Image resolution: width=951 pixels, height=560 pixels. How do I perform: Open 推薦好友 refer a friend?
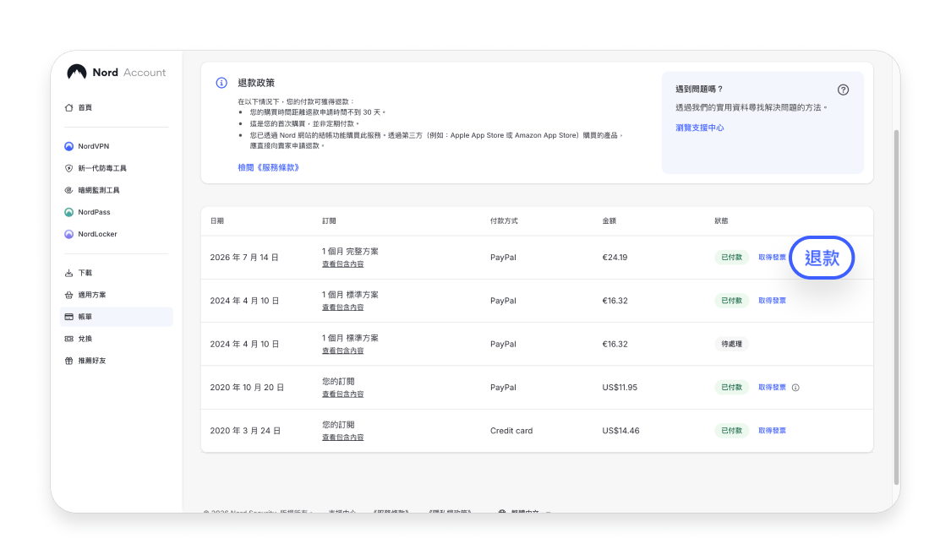85,361
